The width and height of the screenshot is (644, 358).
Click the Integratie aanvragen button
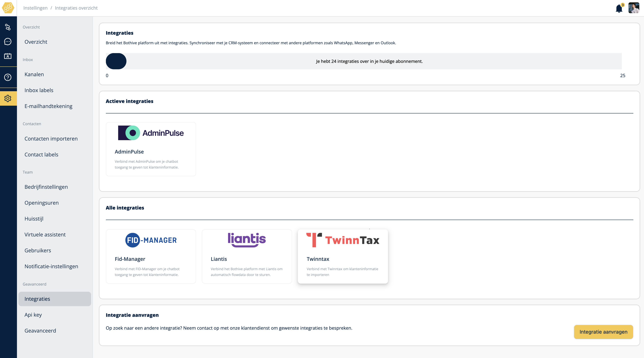(603, 332)
